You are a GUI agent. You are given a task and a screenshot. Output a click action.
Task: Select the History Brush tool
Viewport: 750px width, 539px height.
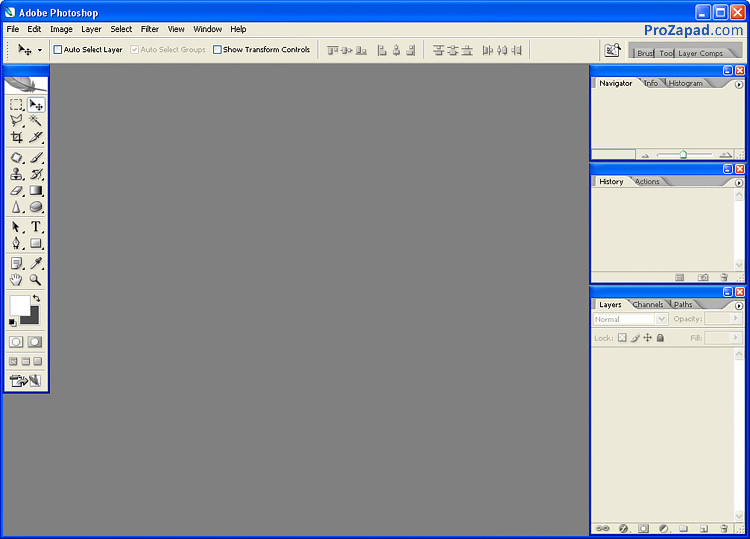(36, 174)
